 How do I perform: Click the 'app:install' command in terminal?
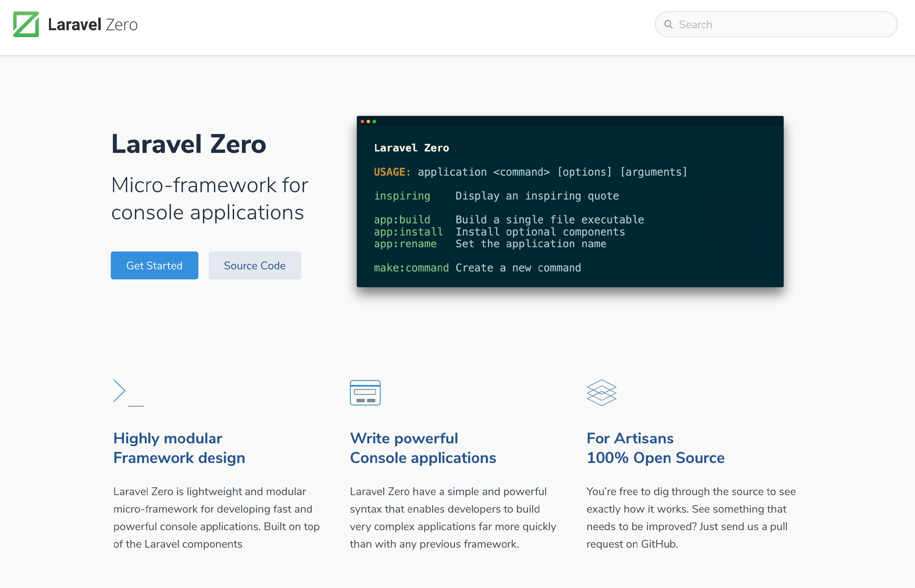click(409, 232)
